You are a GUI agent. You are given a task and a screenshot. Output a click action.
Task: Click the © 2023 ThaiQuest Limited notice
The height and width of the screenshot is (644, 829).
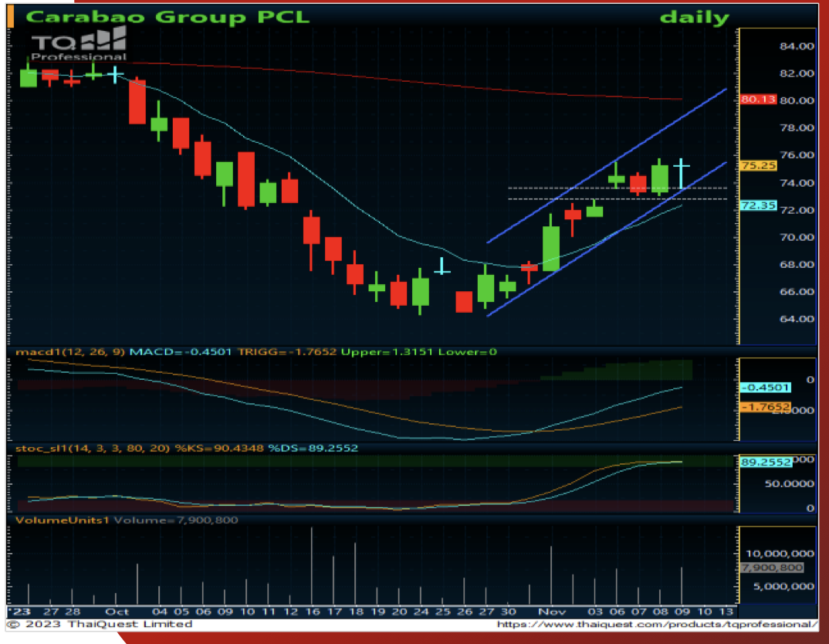(100, 625)
